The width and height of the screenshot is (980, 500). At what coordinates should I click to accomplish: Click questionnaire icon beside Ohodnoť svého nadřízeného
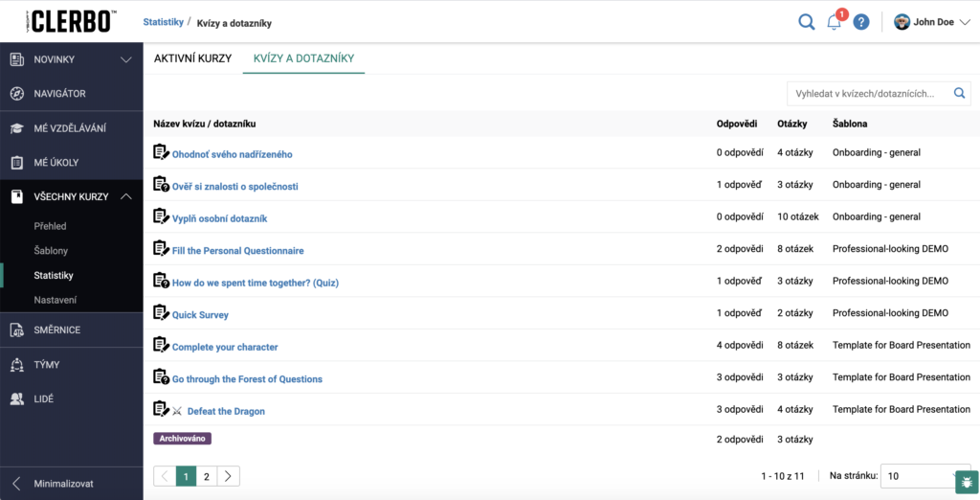pyautogui.click(x=161, y=152)
